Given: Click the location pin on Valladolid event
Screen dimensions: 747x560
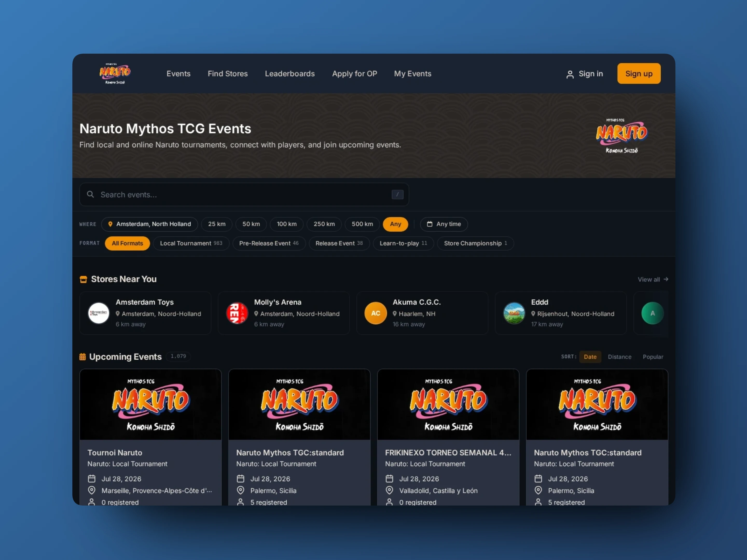Looking at the screenshot, I should tap(389, 490).
